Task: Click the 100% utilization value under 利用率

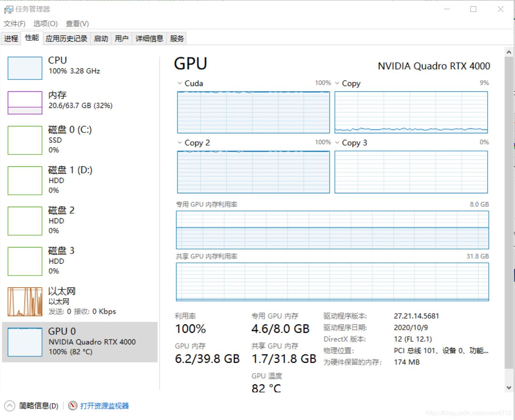Action: tap(191, 329)
